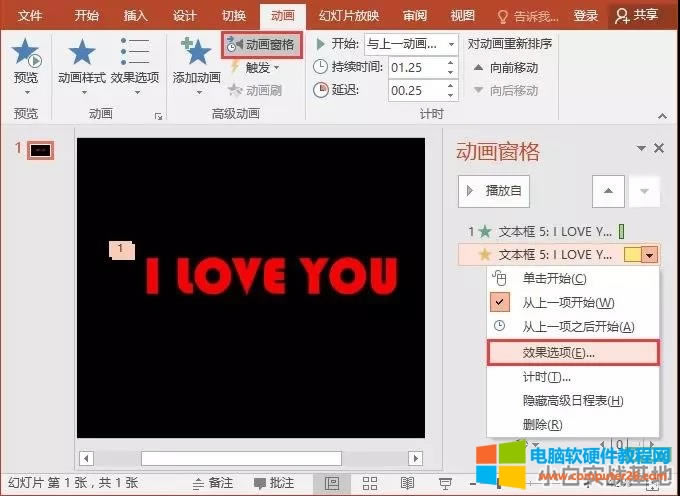Open dropdown arrow on second 文本框 5 animation
Screen dimensions: 680x496
(650, 255)
